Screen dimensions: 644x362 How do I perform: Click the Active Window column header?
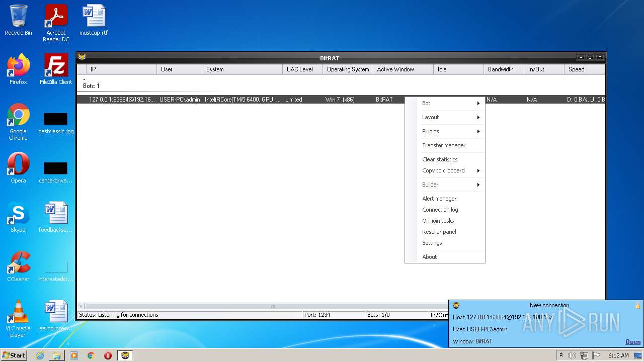403,69
